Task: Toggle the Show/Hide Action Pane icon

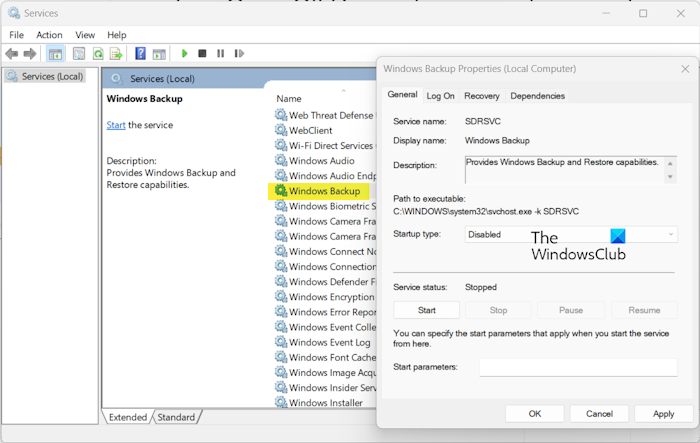Action: [159, 54]
